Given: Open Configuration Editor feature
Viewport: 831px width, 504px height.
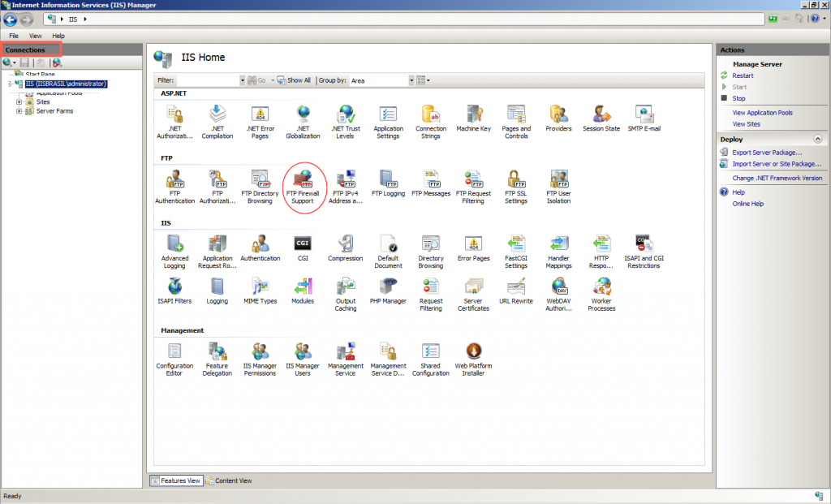Looking at the screenshot, I should click(175, 360).
